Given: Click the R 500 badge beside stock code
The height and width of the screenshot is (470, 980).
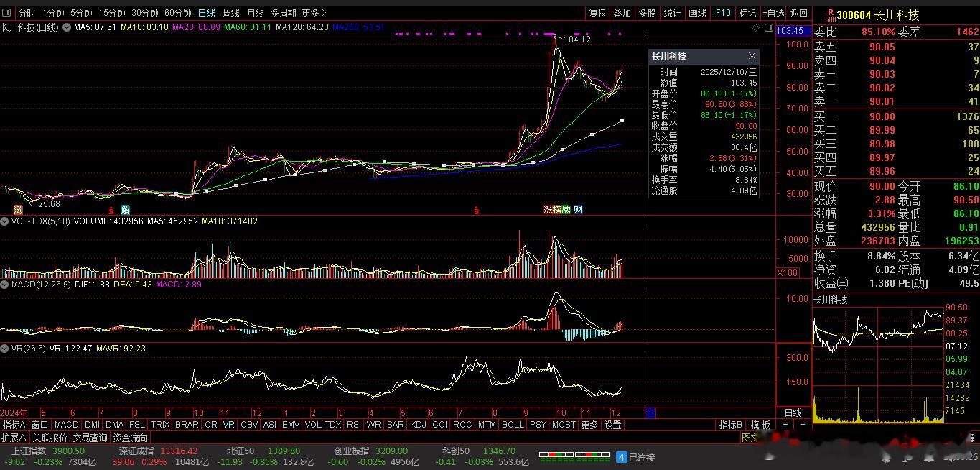Looking at the screenshot, I should (830, 16).
